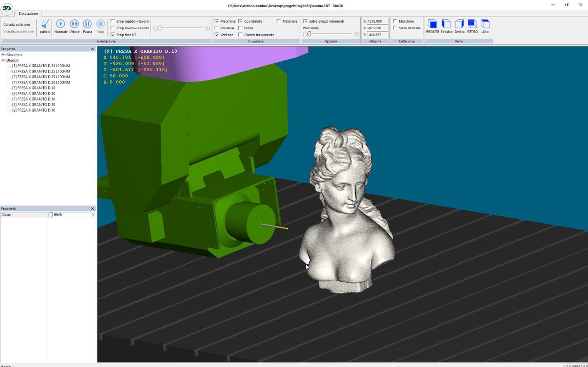Image resolution: width=588 pixels, height=367 pixels.
Task: Switch to the FRONTE view cube icon
Action: point(432,24)
